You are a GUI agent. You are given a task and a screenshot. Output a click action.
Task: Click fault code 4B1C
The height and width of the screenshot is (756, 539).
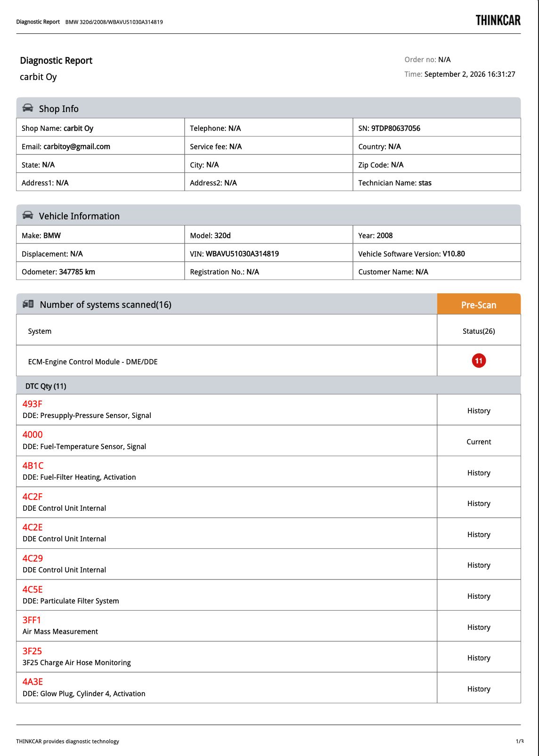click(x=33, y=466)
